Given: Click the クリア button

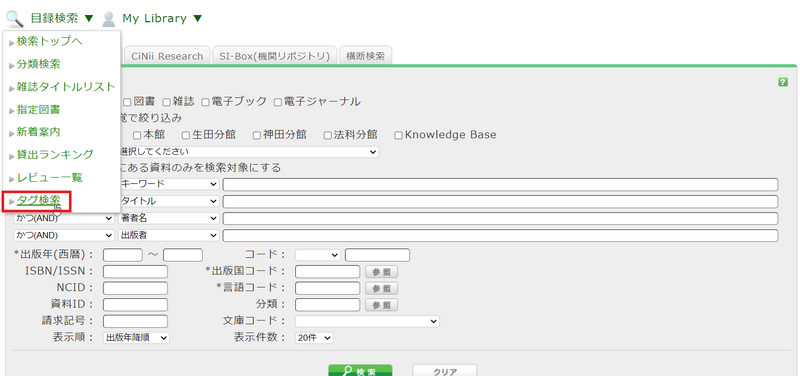Looking at the screenshot, I should click(x=445, y=371).
